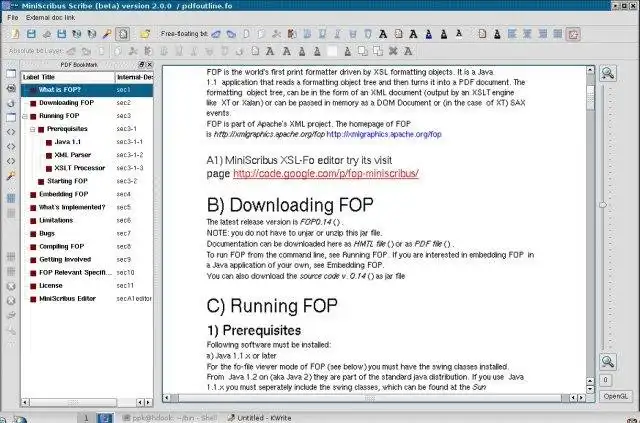Click the B) Downloading FOP heading

click(x=290, y=205)
